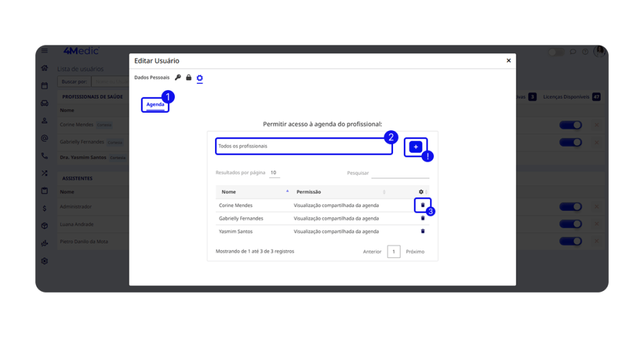Remove Gabrielly Fernandes using the trash icon
Screen dimensions: 644x338
pos(423,218)
